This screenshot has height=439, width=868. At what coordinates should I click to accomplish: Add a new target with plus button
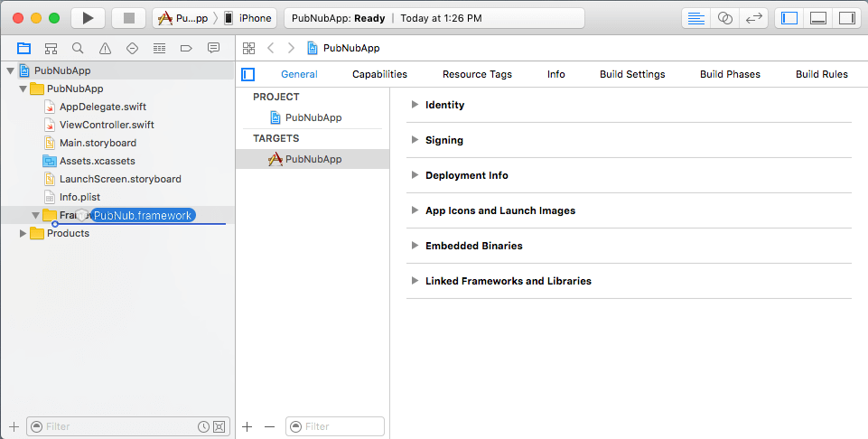(x=247, y=426)
